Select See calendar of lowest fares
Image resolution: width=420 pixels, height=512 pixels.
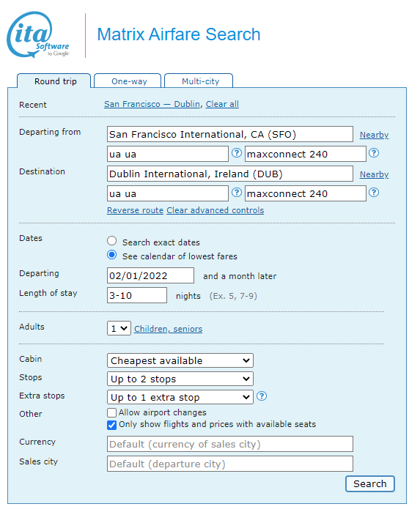(x=112, y=255)
